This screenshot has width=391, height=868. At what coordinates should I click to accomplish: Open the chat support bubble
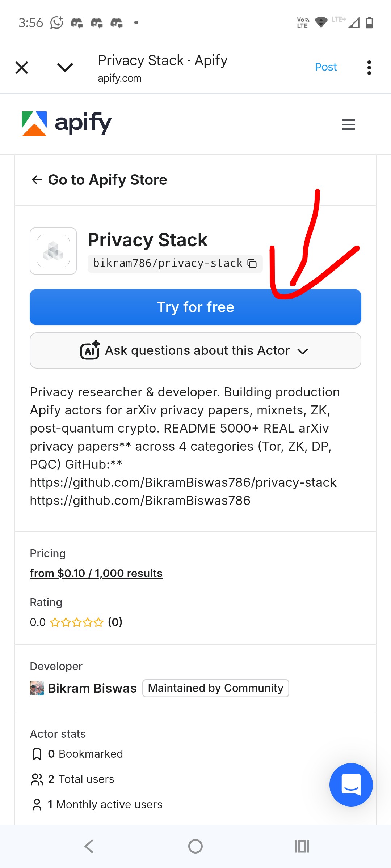pyautogui.click(x=351, y=784)
